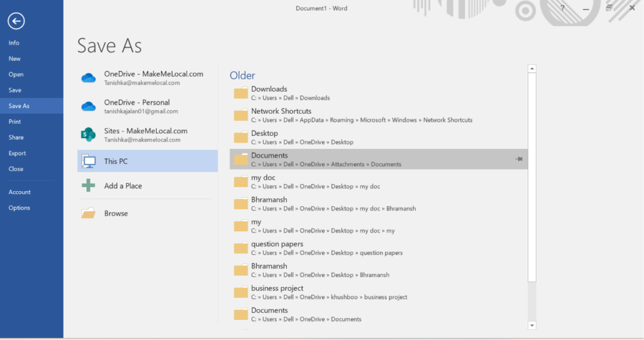Screen dimensions: 644x340
Task: Click the Browse open-folder icon
Action: [88, 213]
